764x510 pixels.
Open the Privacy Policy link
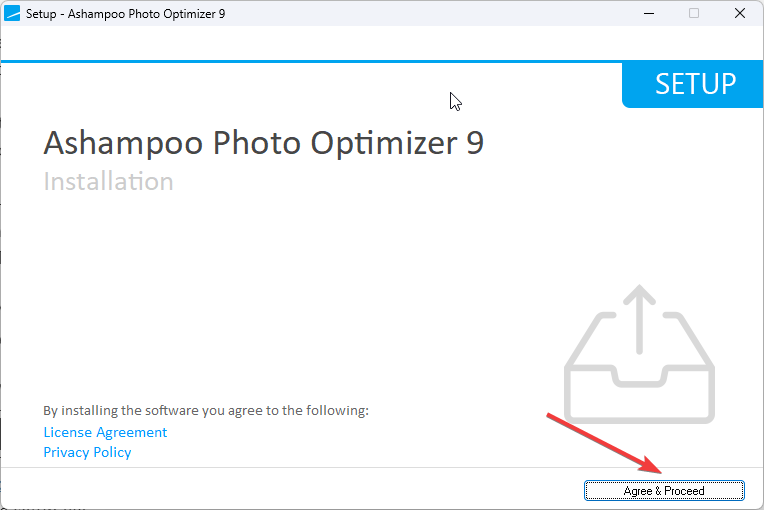click(x=87, y=452)
